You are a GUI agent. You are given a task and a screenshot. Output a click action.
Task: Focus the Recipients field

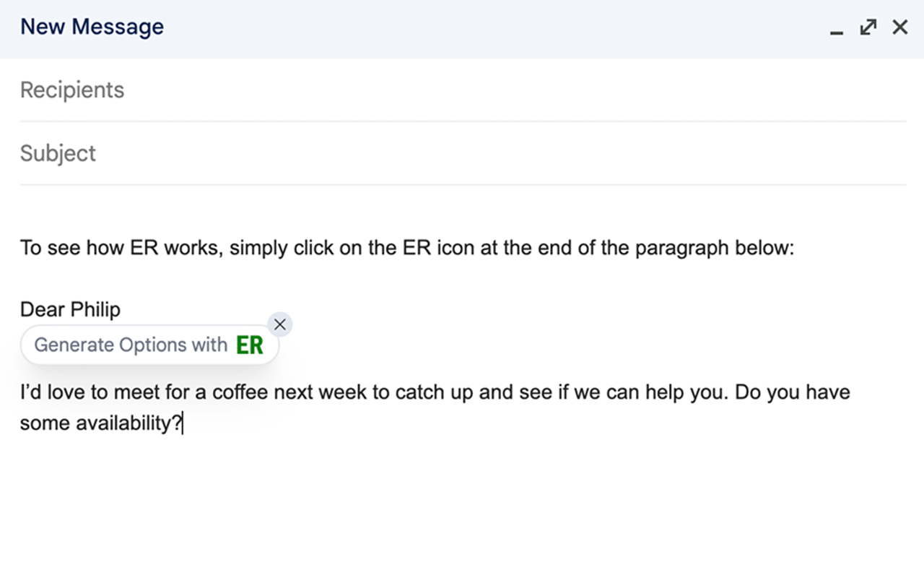pos(463,90)
